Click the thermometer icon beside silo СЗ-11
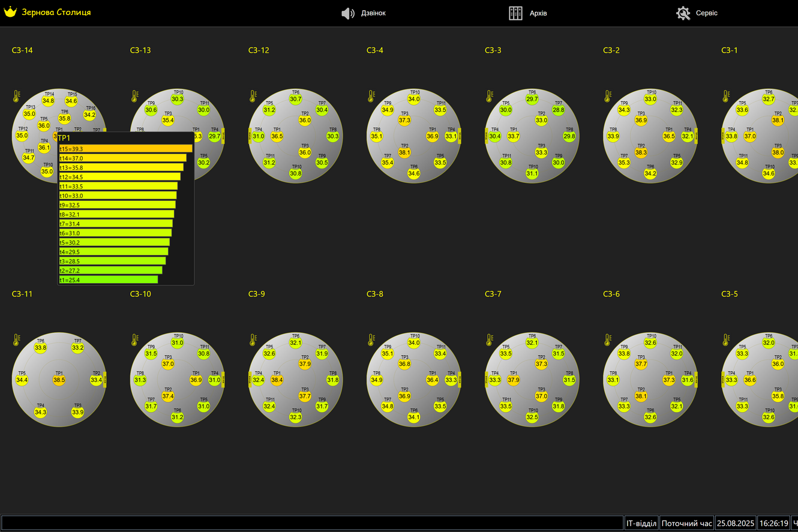 click(16, 340)
